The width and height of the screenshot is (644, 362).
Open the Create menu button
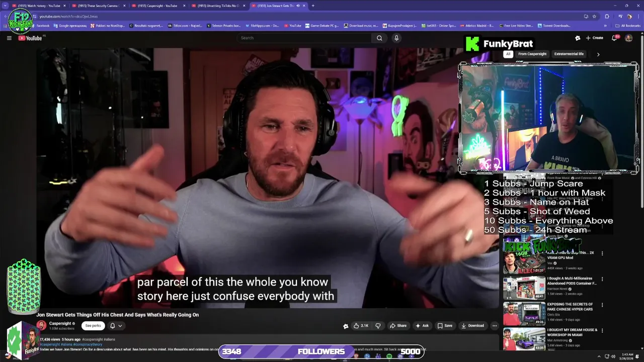tap(595, 38)
